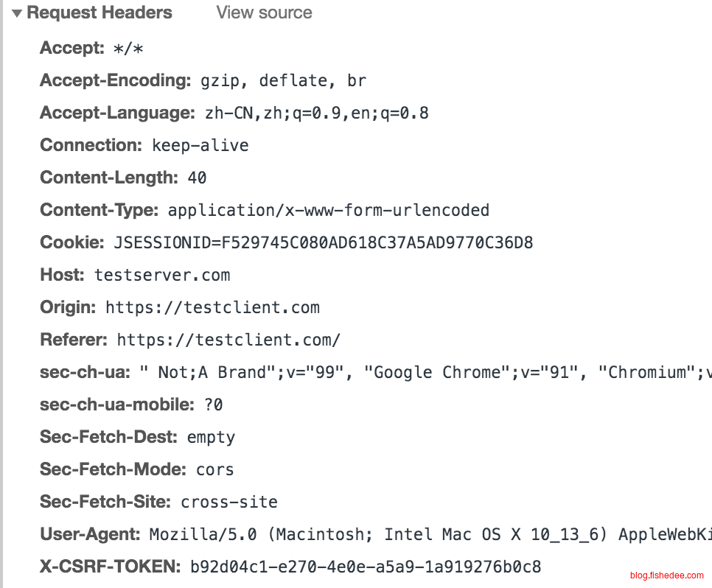
Task: Select the sec-ch-ua header value
Action: [x=424, y=373]
